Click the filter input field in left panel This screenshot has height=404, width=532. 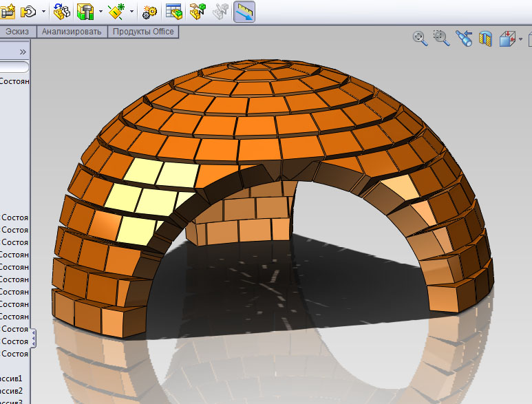click(14, 67)
